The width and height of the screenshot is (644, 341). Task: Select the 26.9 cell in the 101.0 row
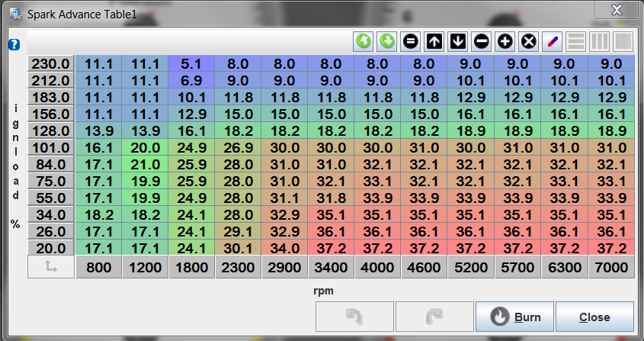(x=239, y=148)
